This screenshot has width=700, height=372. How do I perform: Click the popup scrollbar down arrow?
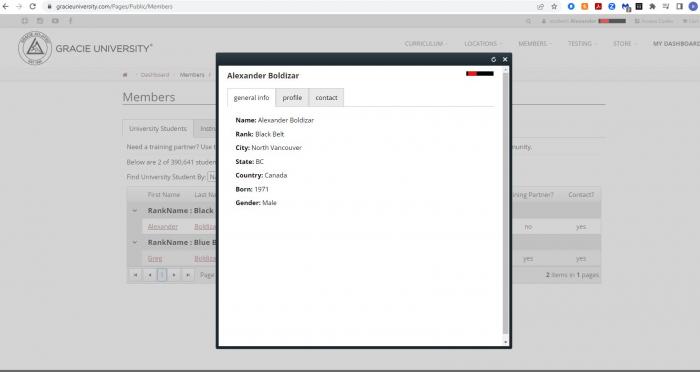click(x=505, y=342)
